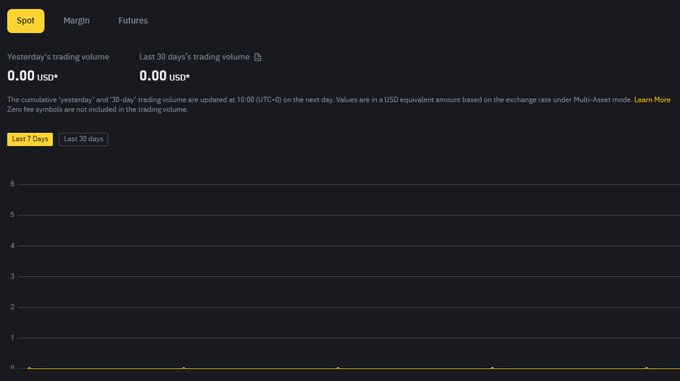
Task: Select the Futures tab
Action: [133, 21]
